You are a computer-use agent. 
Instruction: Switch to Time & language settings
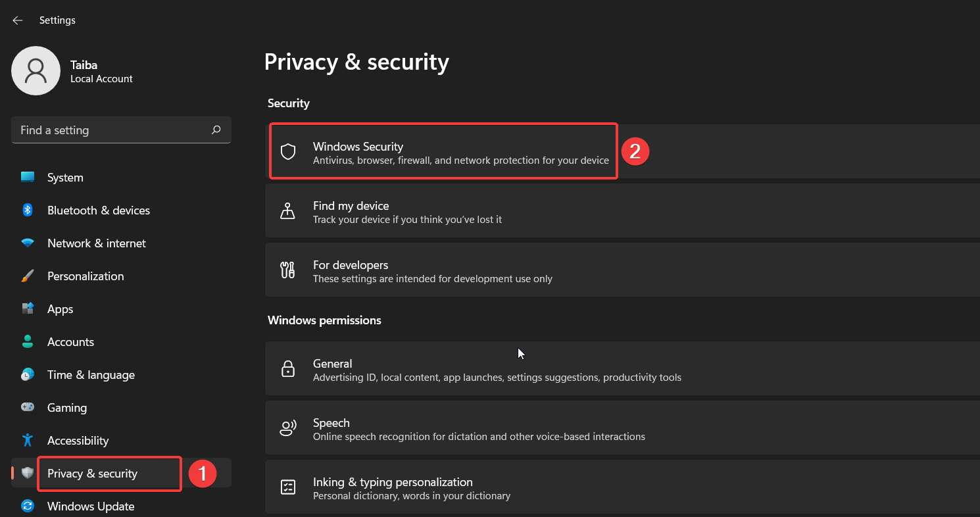click(x=91, y=374)
